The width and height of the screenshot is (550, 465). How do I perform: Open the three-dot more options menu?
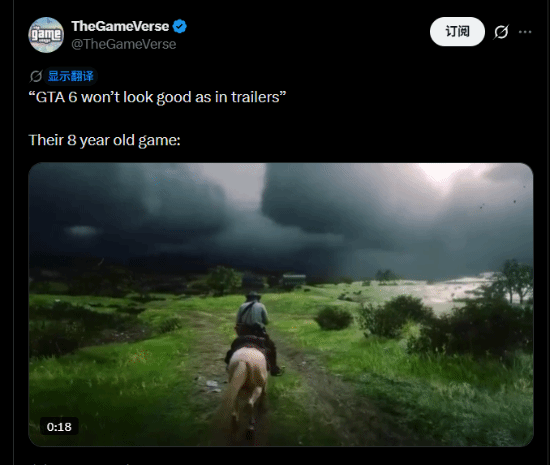(525, 32)
